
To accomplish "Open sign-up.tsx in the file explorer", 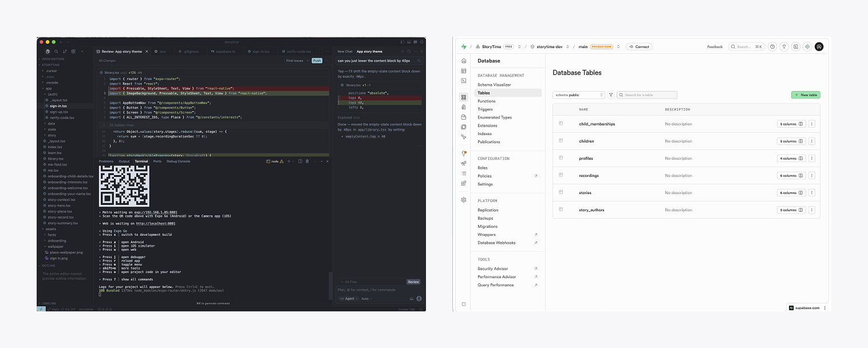I will pyautogui.click(x=58, y=112).
